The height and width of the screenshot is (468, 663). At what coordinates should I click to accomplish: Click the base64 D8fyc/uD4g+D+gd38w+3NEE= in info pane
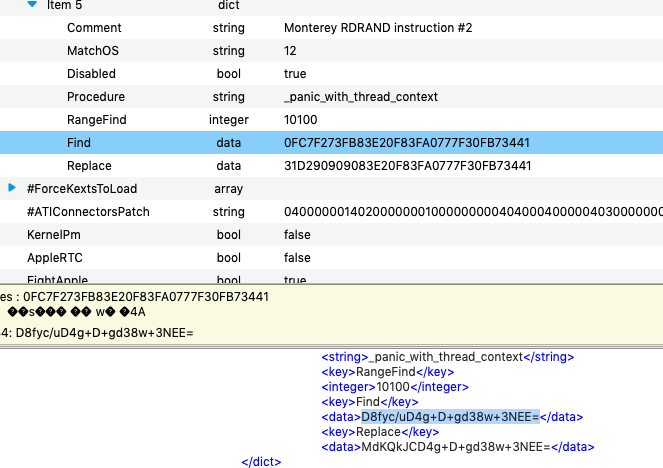(x=104, y=333)
